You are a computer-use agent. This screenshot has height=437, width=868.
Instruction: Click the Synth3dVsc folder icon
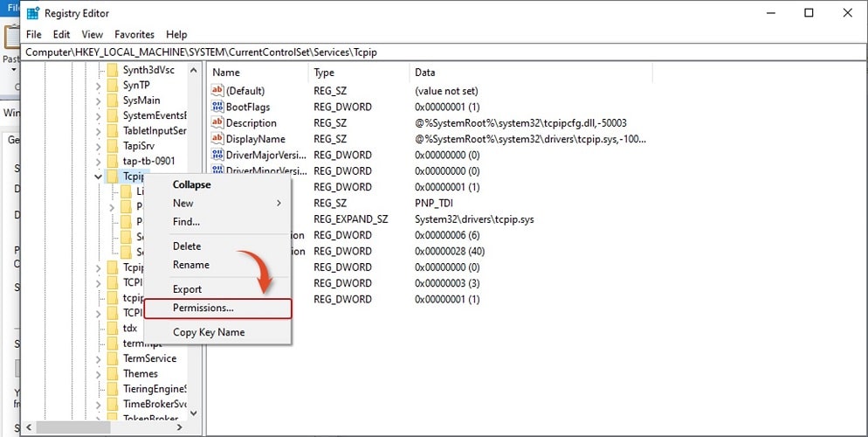pyautogui.click(x=113, y=70)
